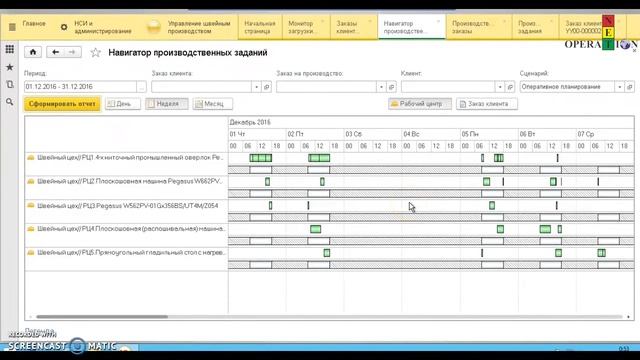Click РЦ5 green task block on 07 Ср
The height and width of the screenshot is (360, 640).
[602, 253]
